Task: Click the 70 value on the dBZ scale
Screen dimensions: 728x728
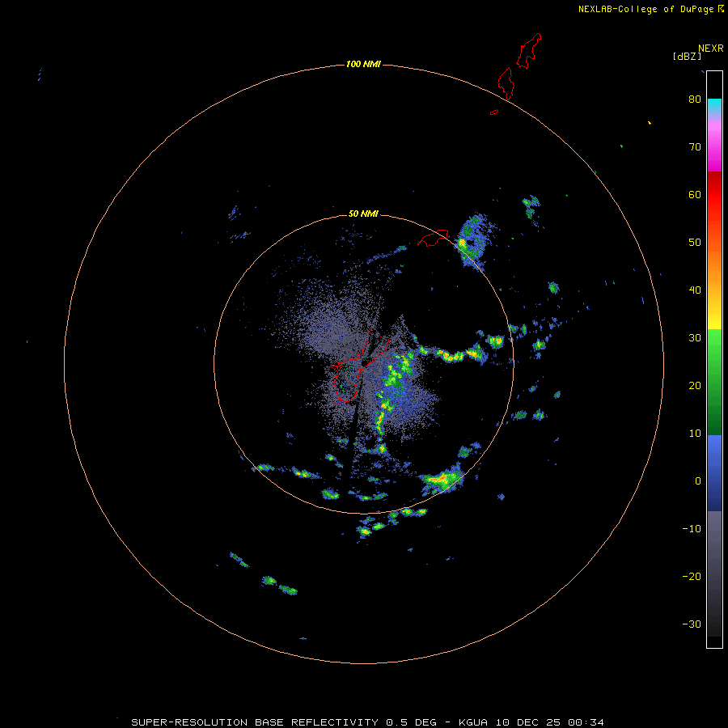Action: [695, 146]
